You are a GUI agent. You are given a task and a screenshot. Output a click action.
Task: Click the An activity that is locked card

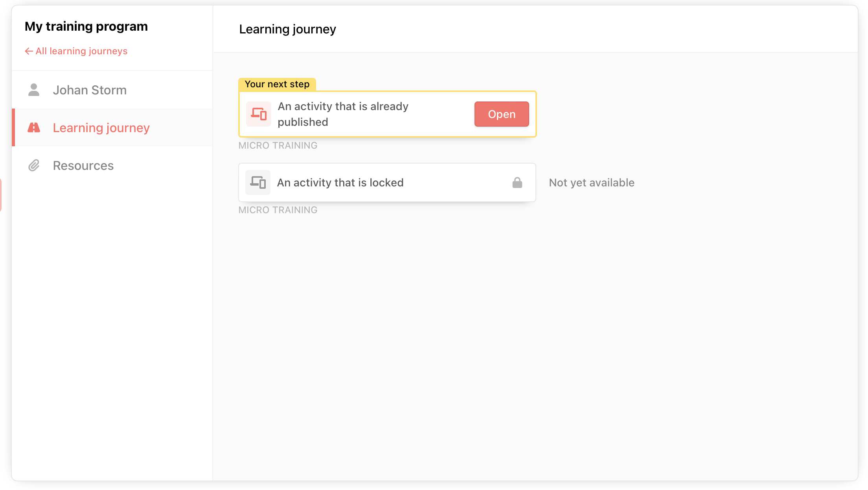[x=387, y=182]
